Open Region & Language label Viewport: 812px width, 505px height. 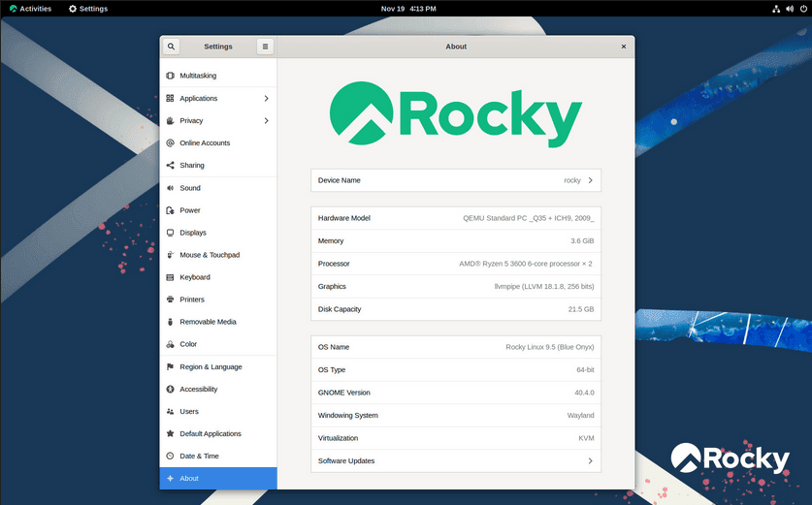point(211,366)
